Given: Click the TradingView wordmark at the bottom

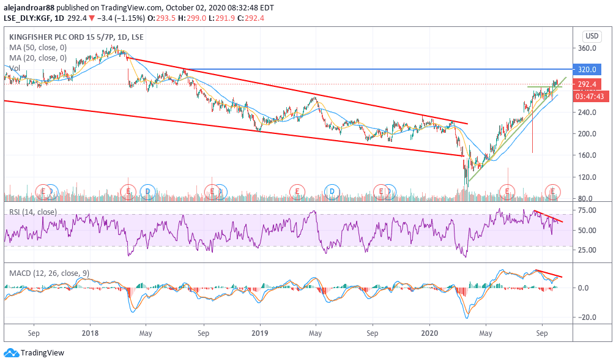Looking at the screenshot, I should point(42,352).
